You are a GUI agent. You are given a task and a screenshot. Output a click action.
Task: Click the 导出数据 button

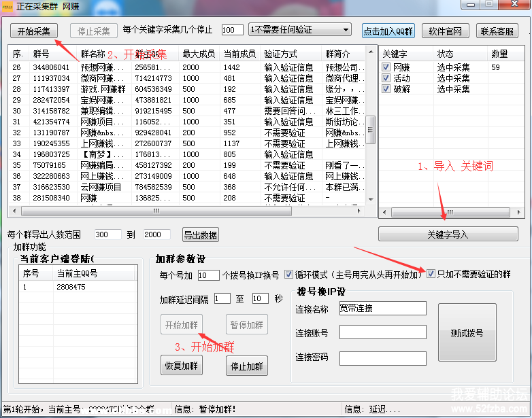pyautogui.click(x=200, y=234)
